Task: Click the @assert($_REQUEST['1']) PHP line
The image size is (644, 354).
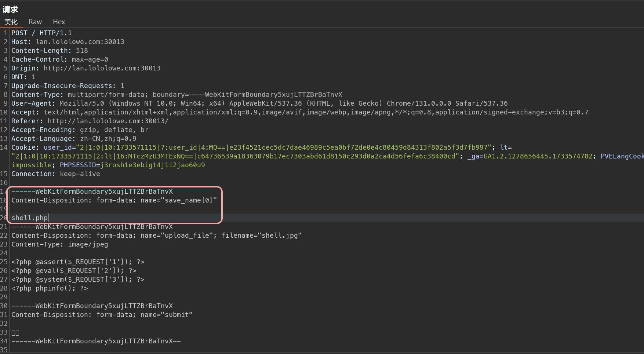Action: [x=78, y=262]
